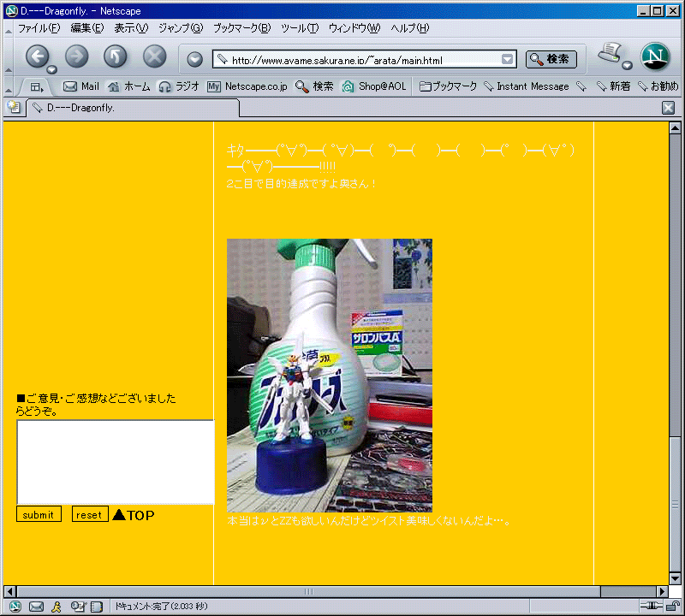
Task: Click the security lock icon in the status bar
Action: point(673,606)
